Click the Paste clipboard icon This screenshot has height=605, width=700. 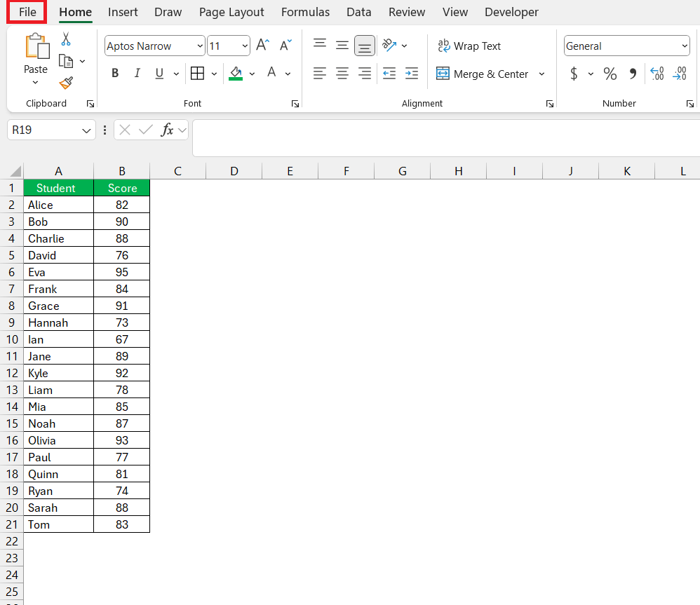37,46
